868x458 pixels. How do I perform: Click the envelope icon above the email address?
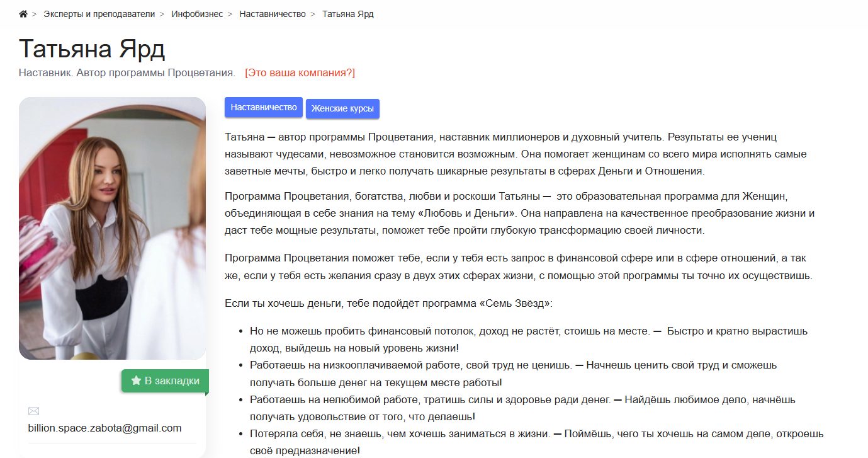click(x=33, y=411)
